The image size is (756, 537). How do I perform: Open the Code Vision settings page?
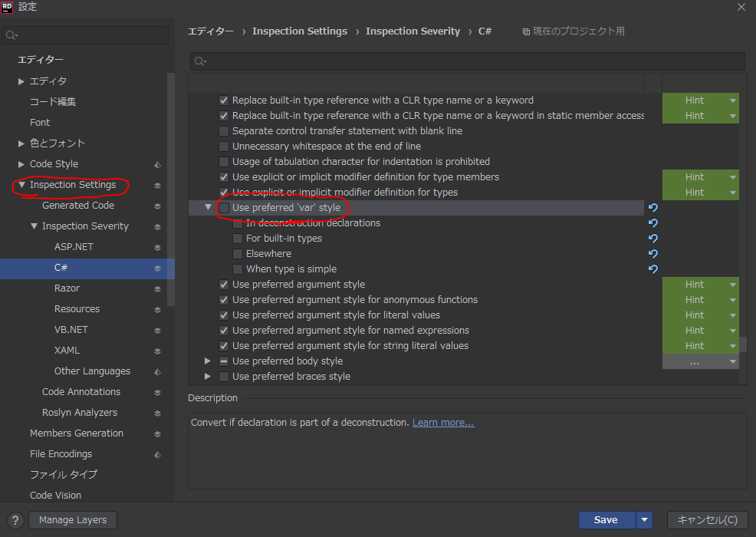tap(55, 496)
